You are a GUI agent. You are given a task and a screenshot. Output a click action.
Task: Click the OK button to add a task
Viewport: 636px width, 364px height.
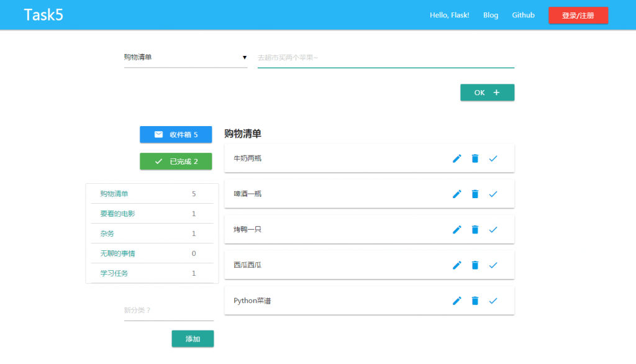pos(487,91)
